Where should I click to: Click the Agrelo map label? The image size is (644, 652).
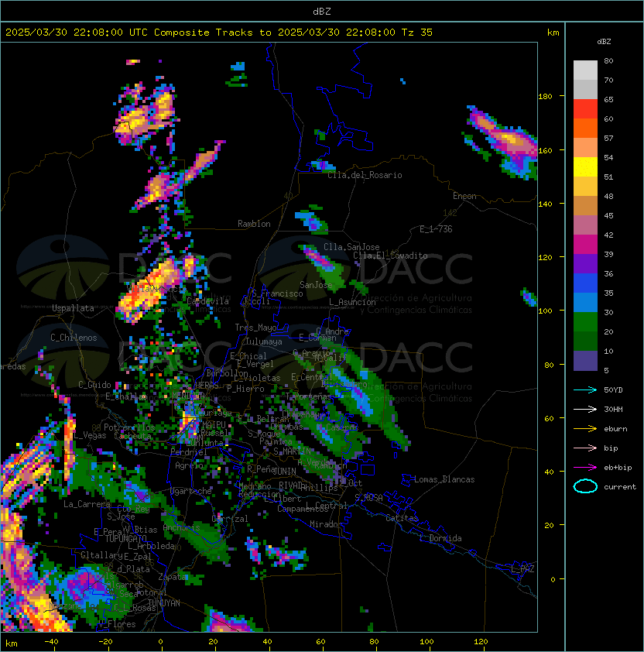pos(189,465)
